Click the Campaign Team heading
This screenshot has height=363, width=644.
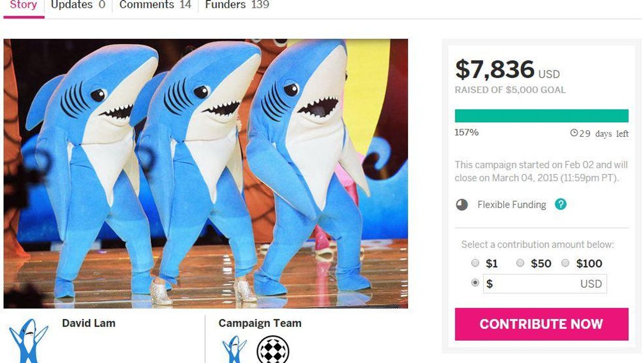click(x=260, y=323)
